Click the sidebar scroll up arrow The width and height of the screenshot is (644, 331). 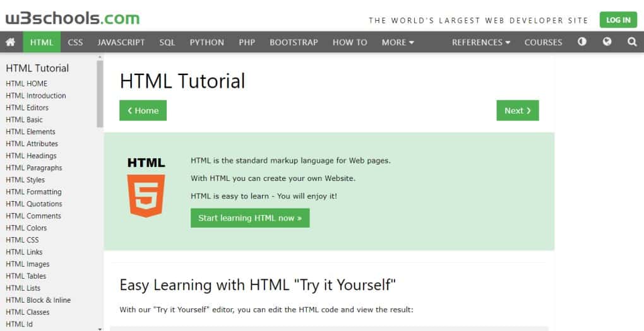[x=100, y=57]
